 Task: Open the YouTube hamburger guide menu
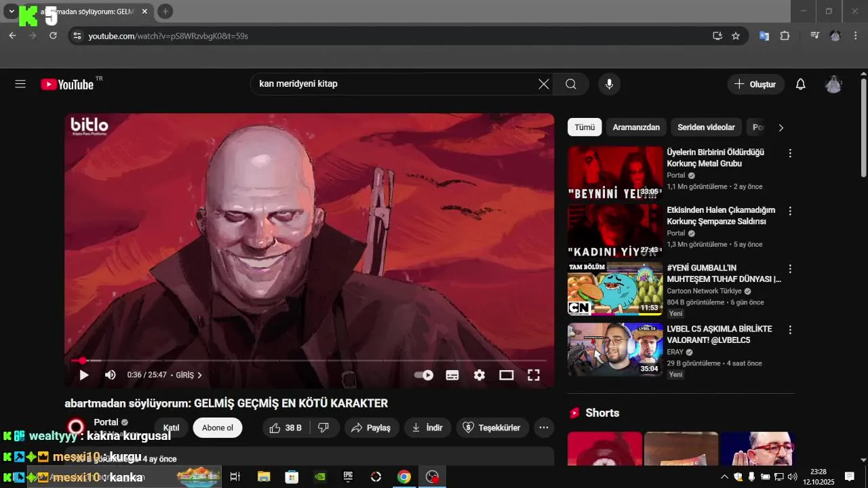tap(20, 84)
